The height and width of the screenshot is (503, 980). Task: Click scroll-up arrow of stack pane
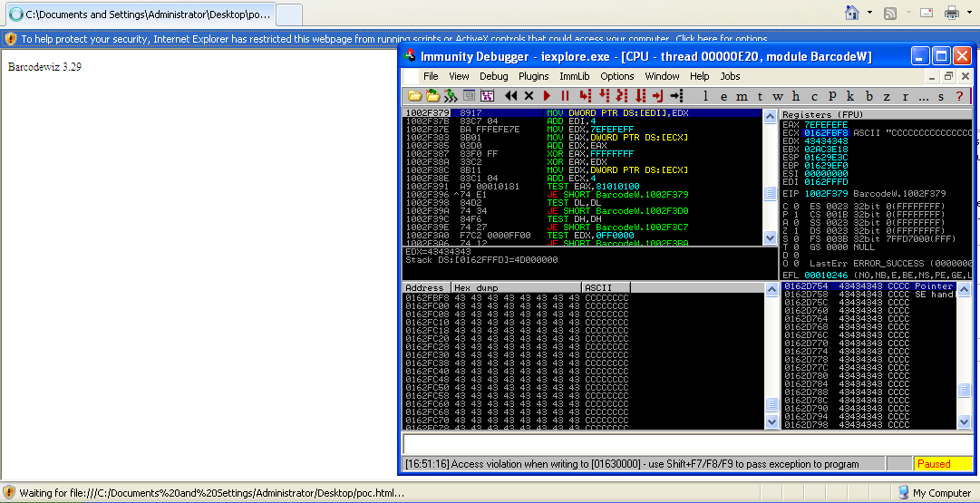[x=965, y=288]
